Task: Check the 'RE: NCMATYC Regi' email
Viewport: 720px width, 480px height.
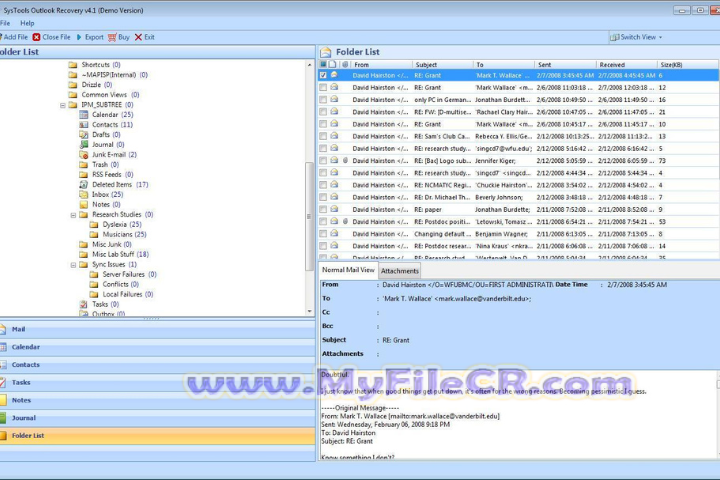Action: 323,185
